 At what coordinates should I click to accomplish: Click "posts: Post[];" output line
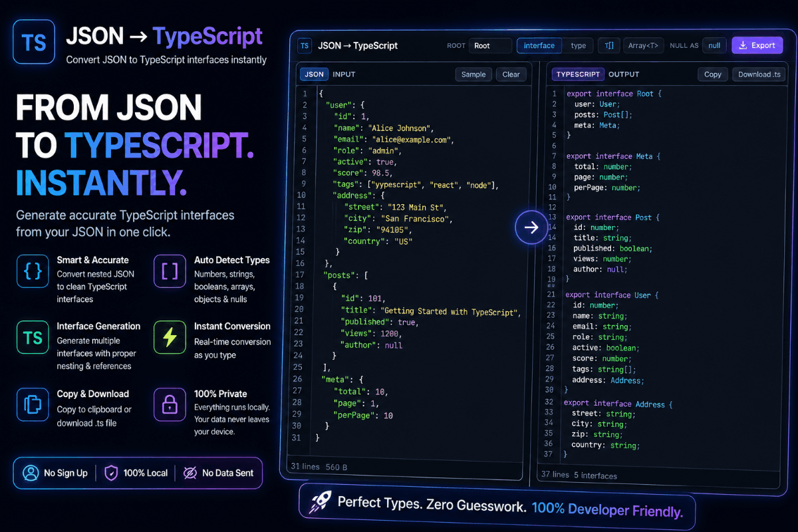pyautogui.click(x=603, y=115)
